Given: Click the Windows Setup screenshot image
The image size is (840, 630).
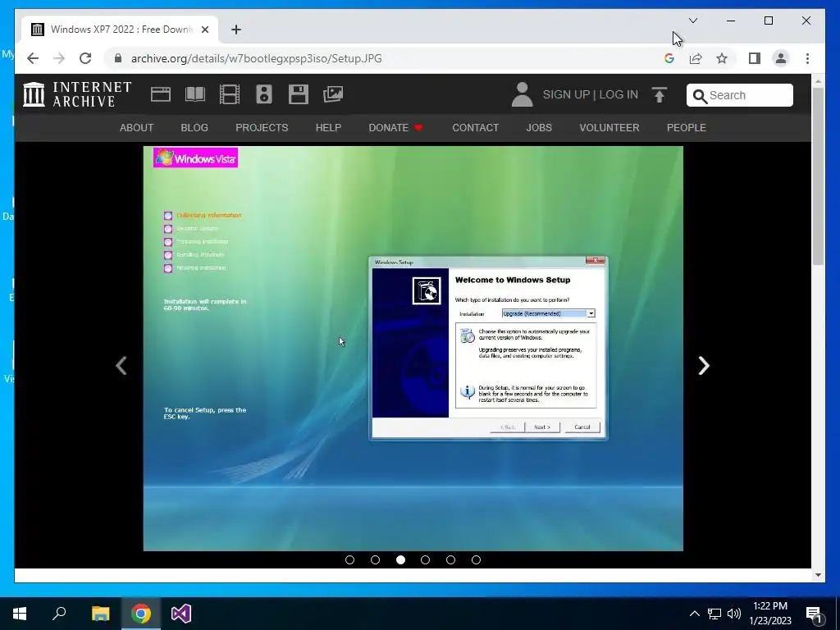Looking at the screenshot, I should [x=413, y=348].
